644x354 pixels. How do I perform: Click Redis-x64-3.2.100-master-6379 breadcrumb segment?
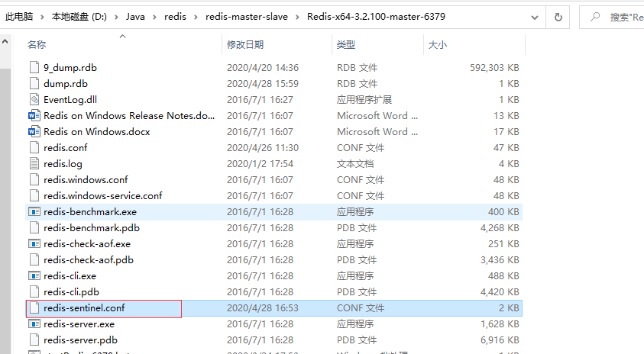pyautogui.click(x=376, y=17)
